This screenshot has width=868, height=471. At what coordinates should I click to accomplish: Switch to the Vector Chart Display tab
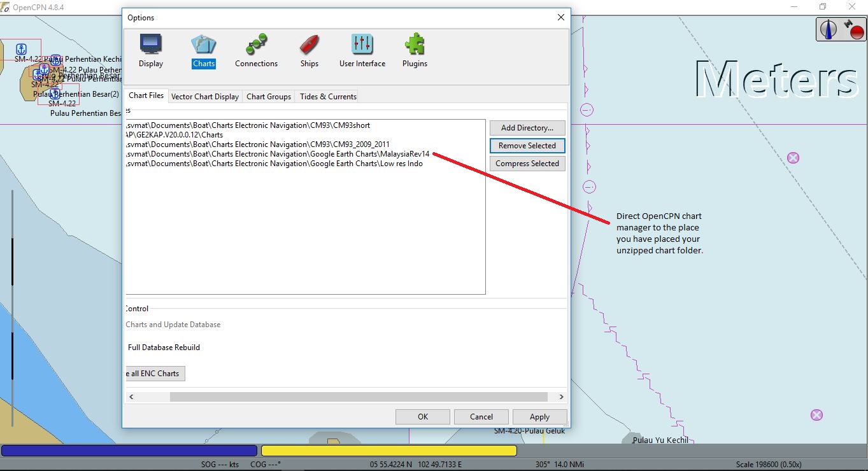[x=205, y=96]
